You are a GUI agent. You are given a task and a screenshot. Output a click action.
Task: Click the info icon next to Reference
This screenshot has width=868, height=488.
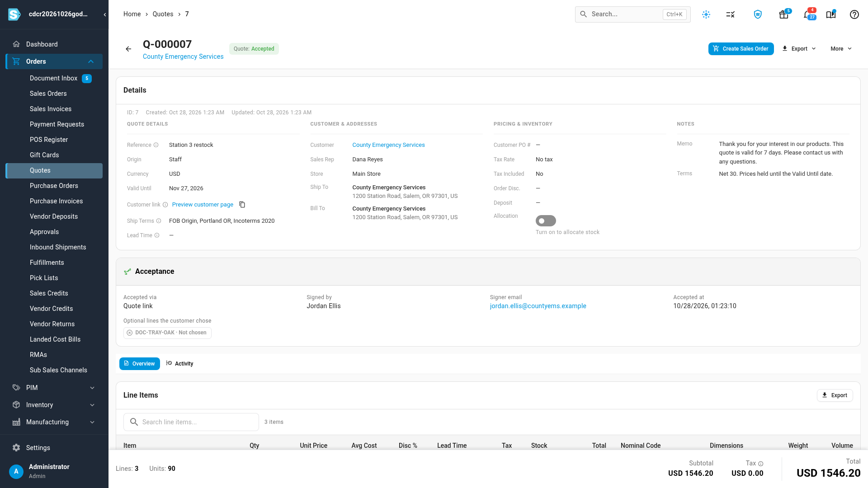click(156, 145)
